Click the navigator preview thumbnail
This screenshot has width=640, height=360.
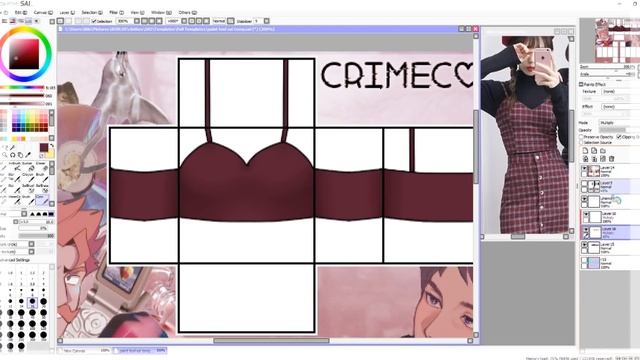pyautogui.click(x=617, y=40)
